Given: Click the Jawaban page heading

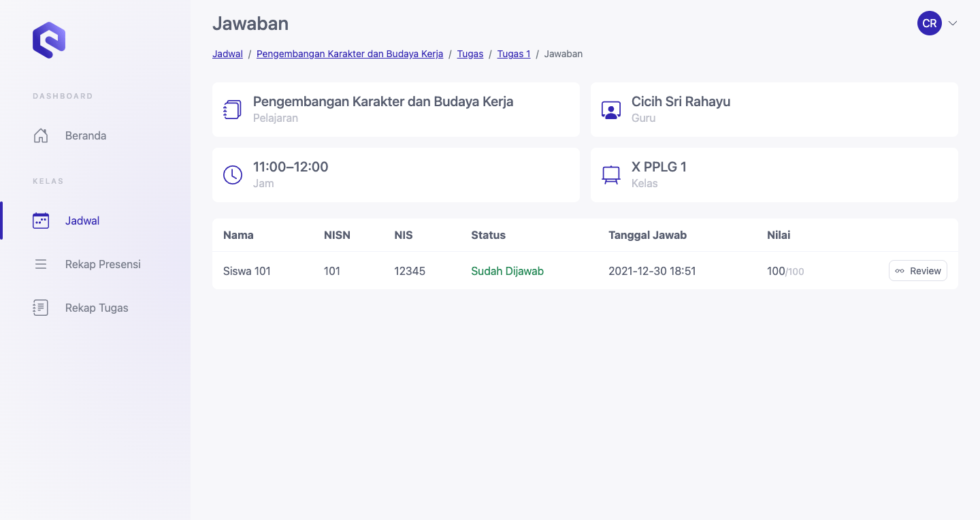Looking at the screenshot, I should pyautogui.click(x=250, y=23).
